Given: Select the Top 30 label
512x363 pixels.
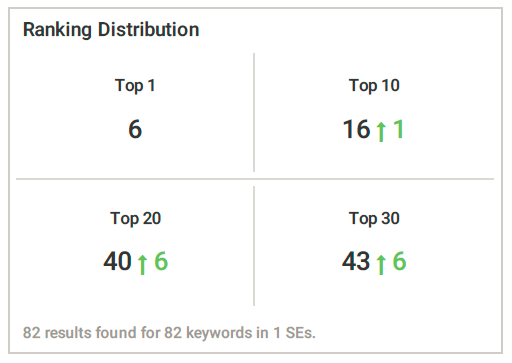Looking at the screenshot, I should pos(374,219).
